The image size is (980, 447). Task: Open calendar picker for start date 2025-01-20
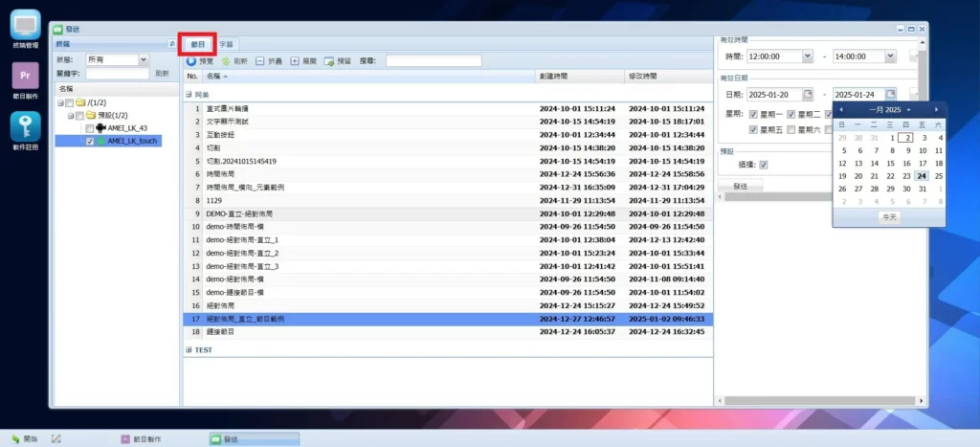(807, 95)
